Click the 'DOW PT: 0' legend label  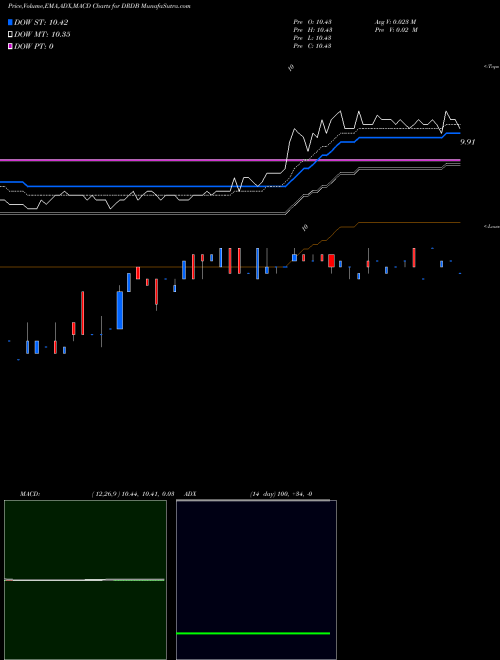coord(34,47)
